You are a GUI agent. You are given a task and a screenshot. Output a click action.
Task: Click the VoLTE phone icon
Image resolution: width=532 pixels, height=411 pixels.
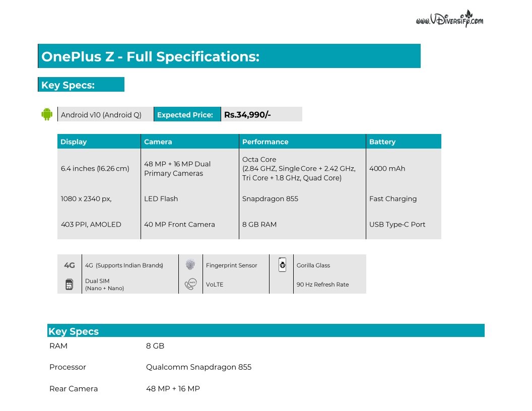(x=190, y=284)
